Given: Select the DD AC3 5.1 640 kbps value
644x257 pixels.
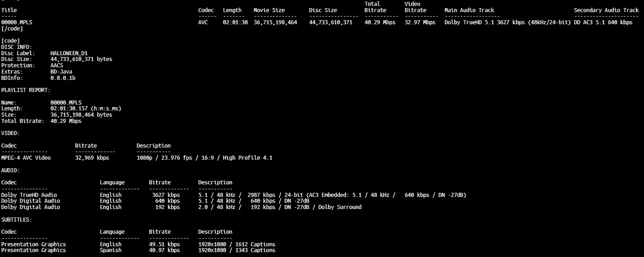Looking at the screenshot, I should click(603, 22).
